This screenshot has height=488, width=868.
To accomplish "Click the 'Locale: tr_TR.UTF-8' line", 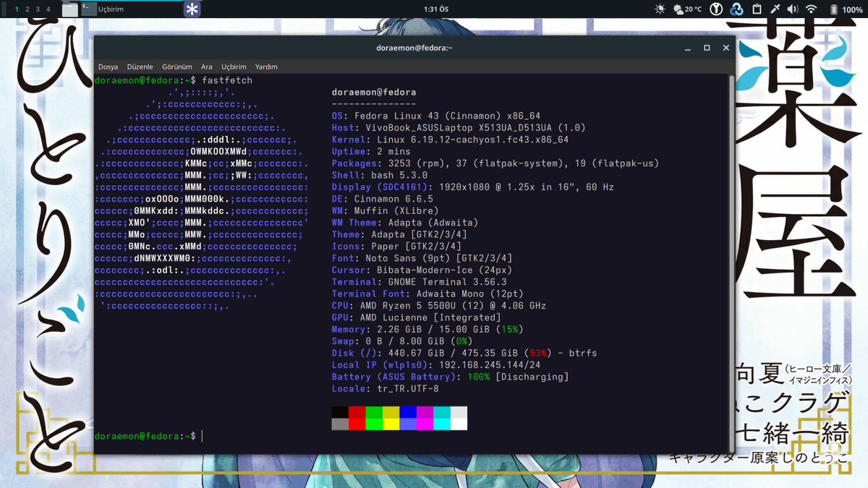I will [386, 389].
